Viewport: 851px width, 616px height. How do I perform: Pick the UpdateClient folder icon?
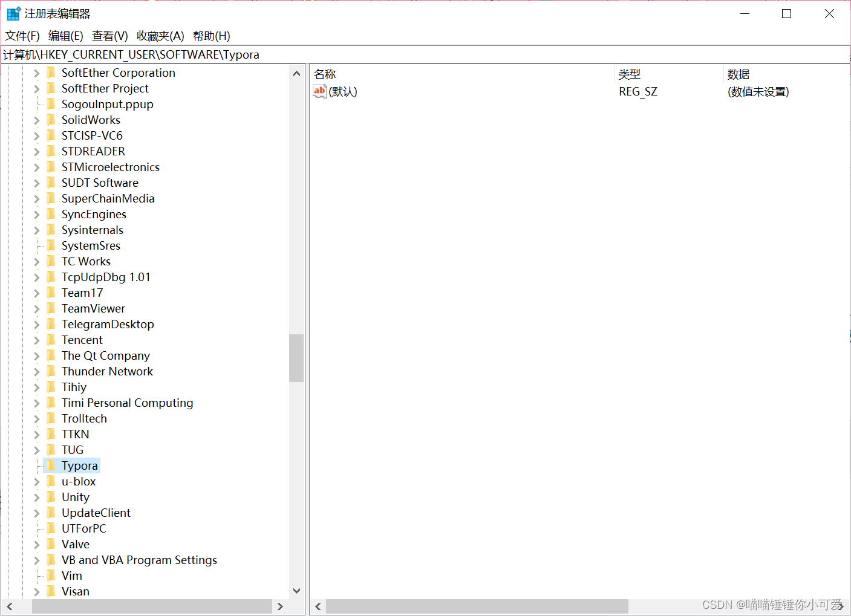point(51,513)
